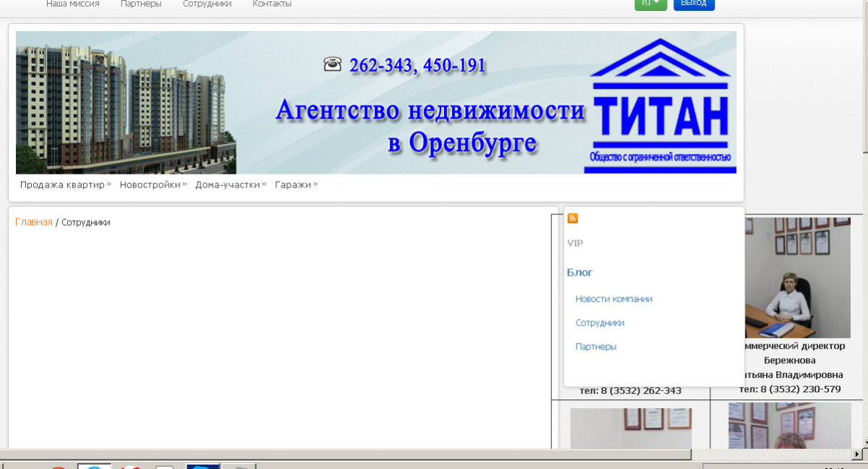Open the Гаражи menu

[x=296, y=185]
